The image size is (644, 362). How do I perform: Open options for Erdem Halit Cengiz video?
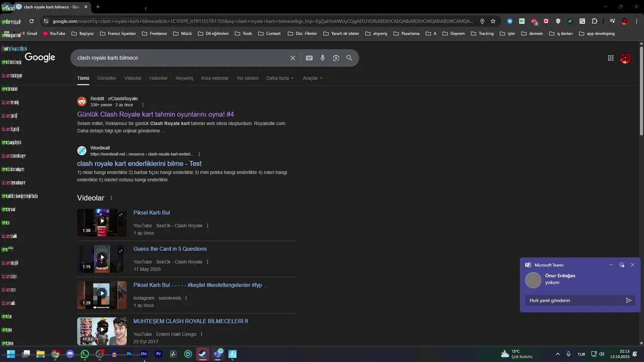202,334
